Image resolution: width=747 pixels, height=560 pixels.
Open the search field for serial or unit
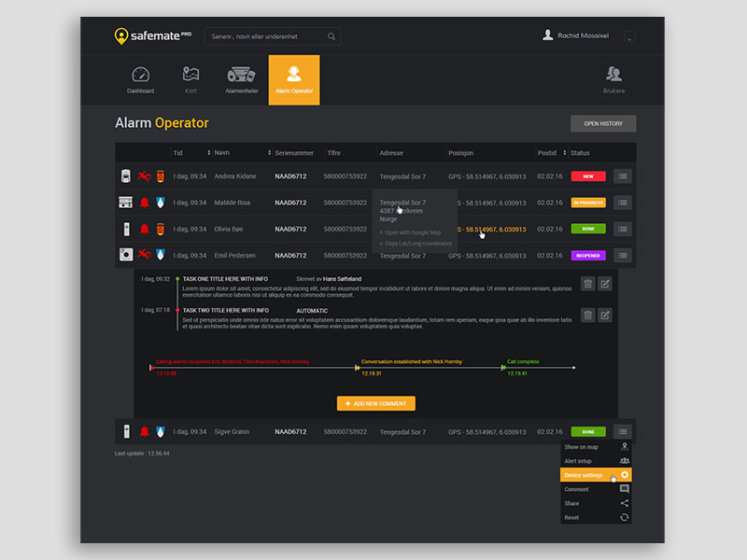(271, 35)
